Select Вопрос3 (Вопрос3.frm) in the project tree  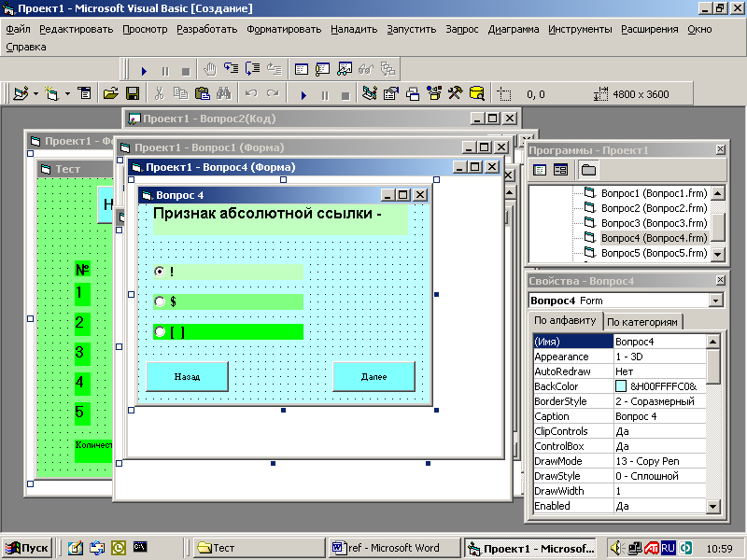(654, 223)
